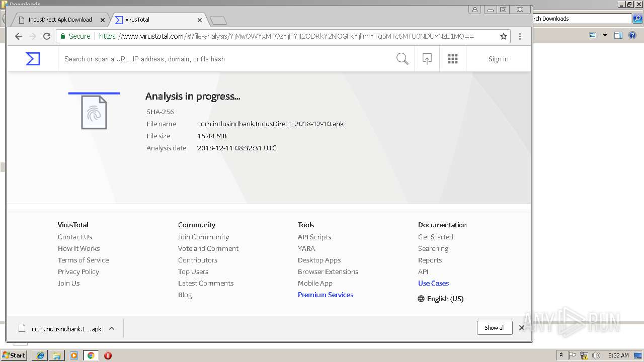Click the Search Downloads field

click(x=581, y=19)
